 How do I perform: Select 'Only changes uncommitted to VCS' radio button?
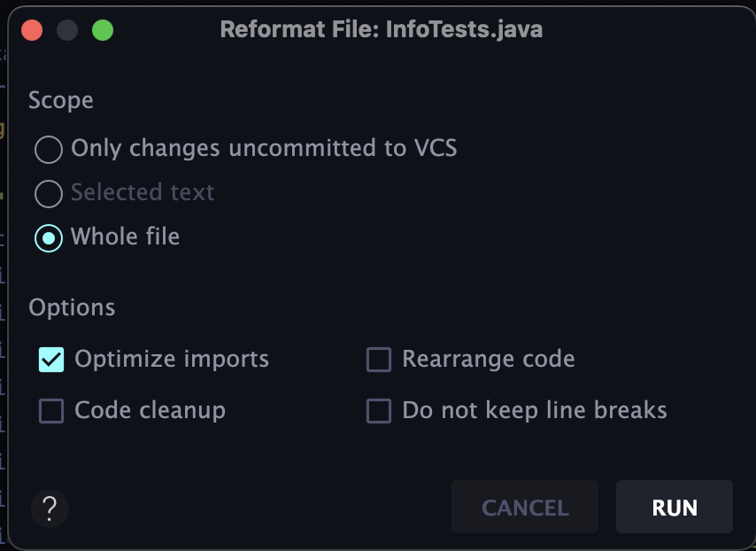49,149
